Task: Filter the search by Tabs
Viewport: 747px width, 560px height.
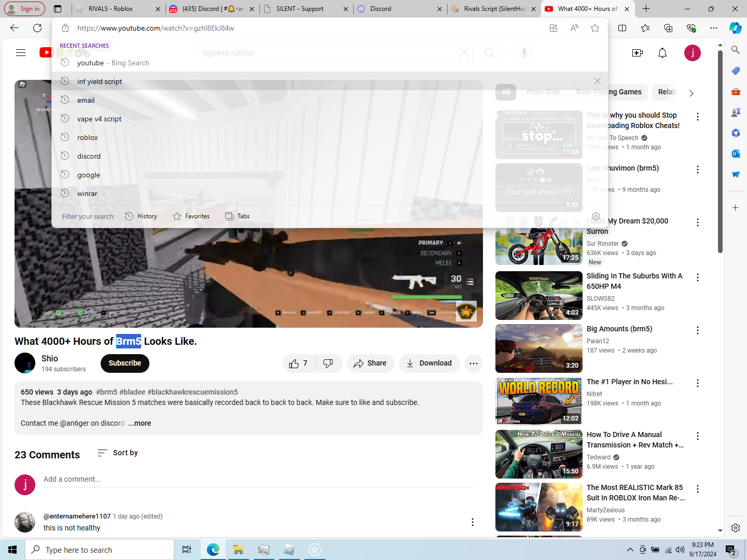Action: 237,216
